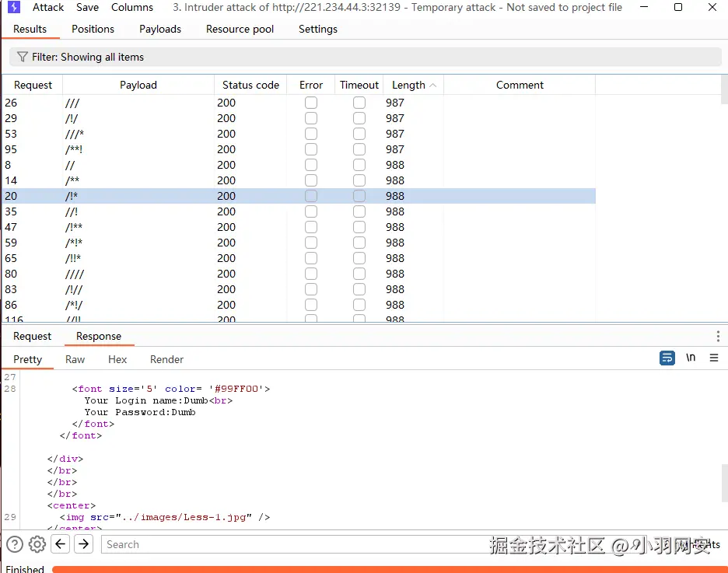Sort by Status code column header
The width and height of the screenshot is (728, 573).
click(x=250, y=85)
